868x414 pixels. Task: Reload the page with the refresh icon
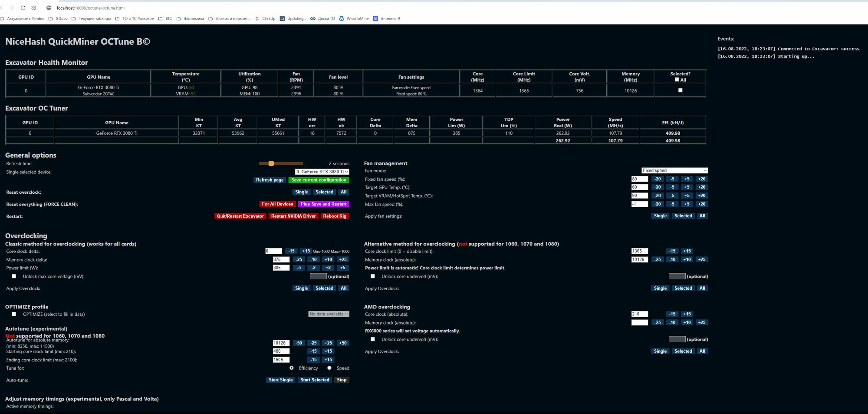(x=23, y=8)
